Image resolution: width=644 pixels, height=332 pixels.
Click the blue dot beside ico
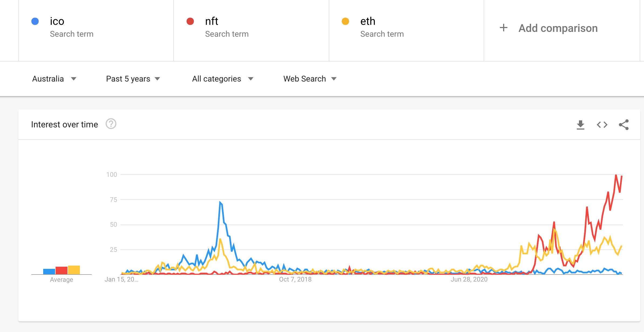(35, 21)
